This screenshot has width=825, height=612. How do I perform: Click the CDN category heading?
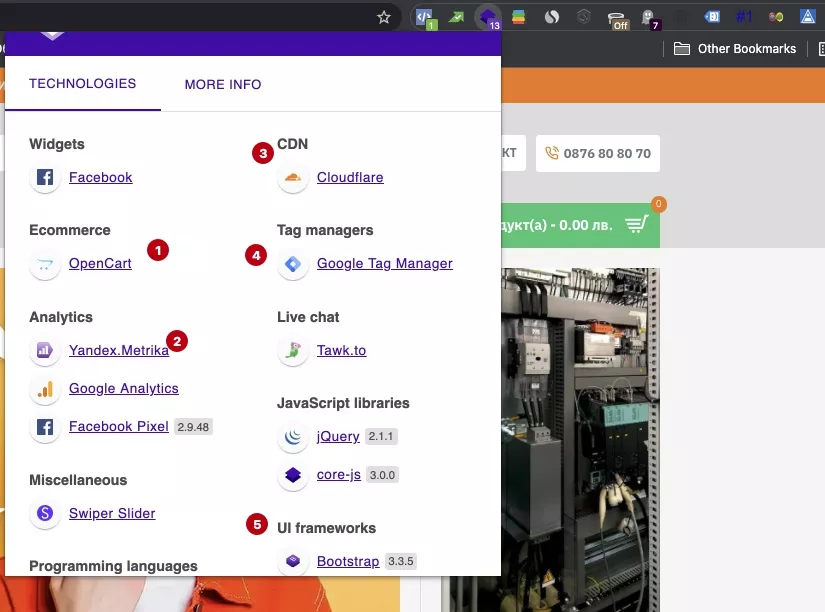coord(293,144)
